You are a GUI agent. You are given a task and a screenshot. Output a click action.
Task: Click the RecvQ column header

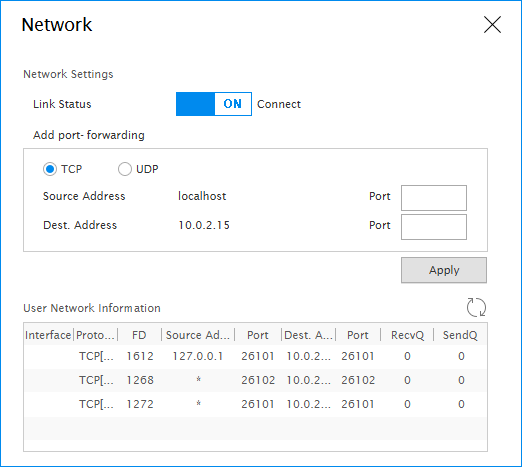(407, 335)
